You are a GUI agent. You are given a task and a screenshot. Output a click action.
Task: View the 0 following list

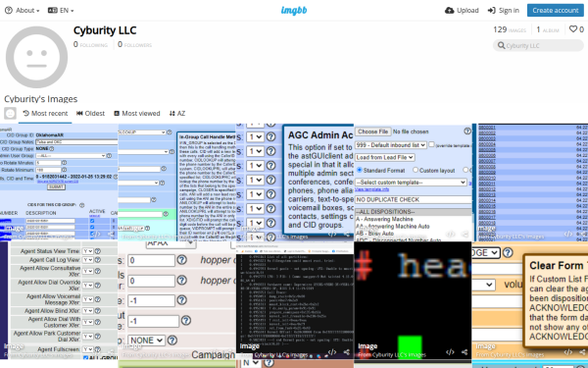(x=90, y=45)
